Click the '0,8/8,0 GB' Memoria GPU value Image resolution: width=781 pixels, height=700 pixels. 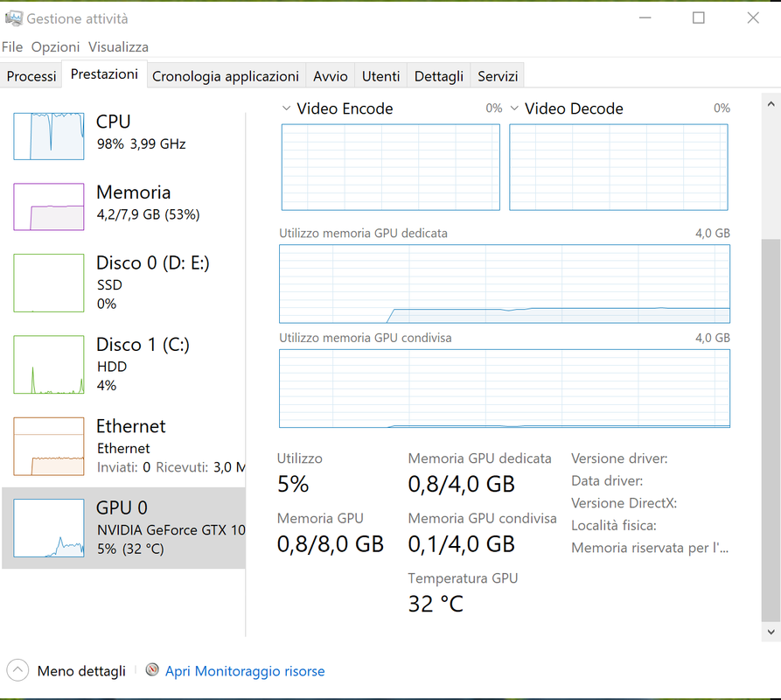pos(331,544)
